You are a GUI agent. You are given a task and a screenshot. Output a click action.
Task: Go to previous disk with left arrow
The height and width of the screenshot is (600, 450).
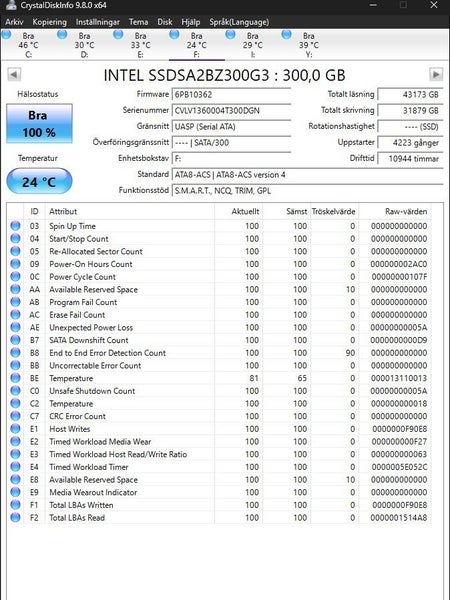14,74
